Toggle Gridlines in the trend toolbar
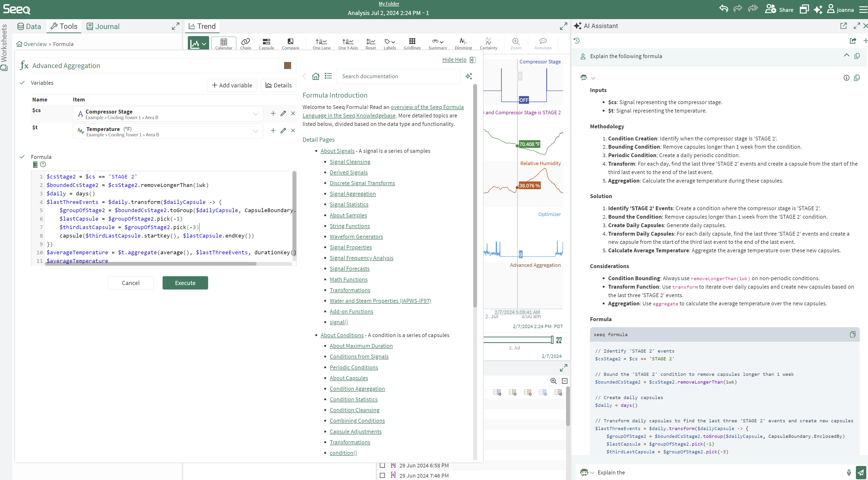The image size is (868, 480). click(412, 43)
